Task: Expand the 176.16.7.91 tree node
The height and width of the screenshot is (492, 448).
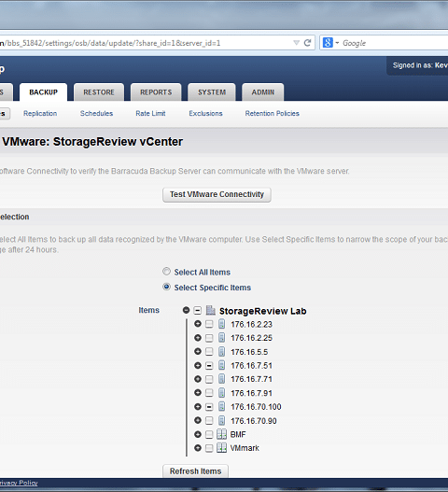Action: [x=198, y=392]
